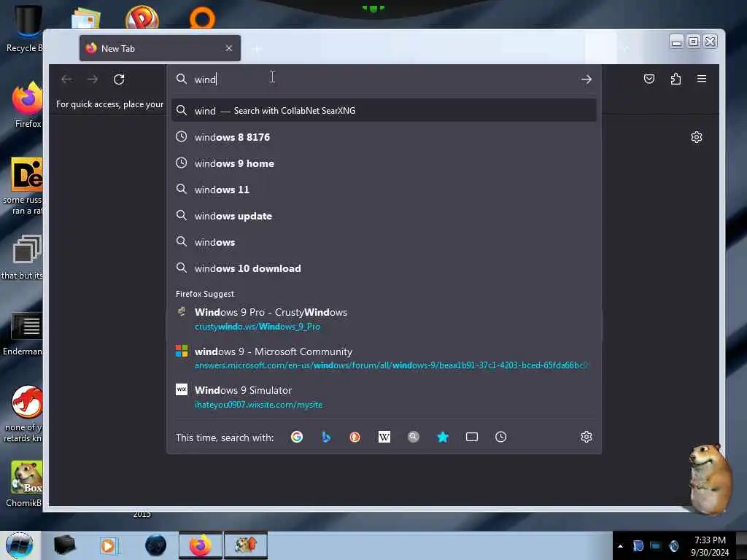Open the Save to Pocket icon
The width and height of the screenshot is (747, 560).
pos(649,79)
